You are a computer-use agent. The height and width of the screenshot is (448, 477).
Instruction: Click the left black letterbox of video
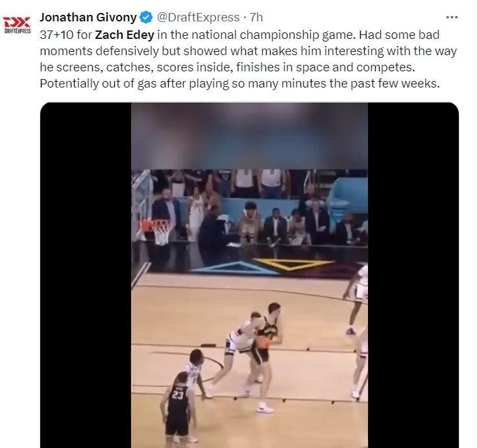(x=86, y=275)
